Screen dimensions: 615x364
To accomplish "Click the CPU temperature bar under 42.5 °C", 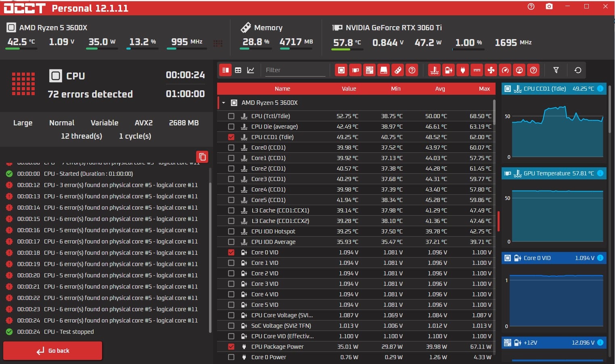I will click(x=21, y=49).
